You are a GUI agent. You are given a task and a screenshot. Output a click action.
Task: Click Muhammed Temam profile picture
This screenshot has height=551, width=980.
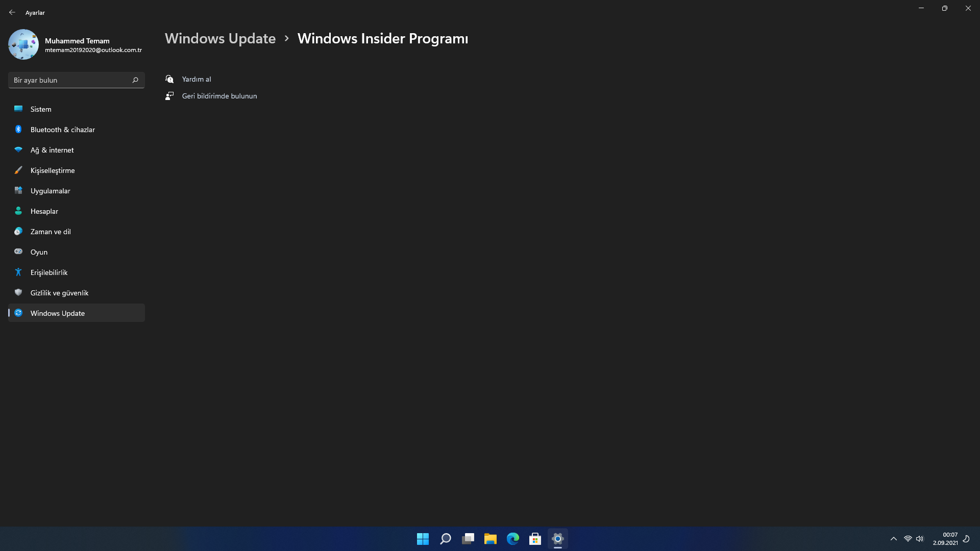pyautogui.click(x=23, y=44)
